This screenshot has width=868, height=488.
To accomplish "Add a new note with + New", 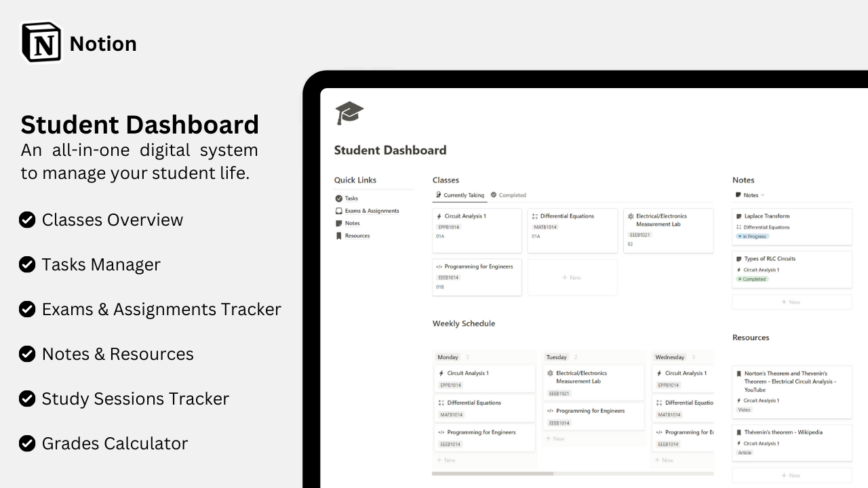I will [791, 302].
